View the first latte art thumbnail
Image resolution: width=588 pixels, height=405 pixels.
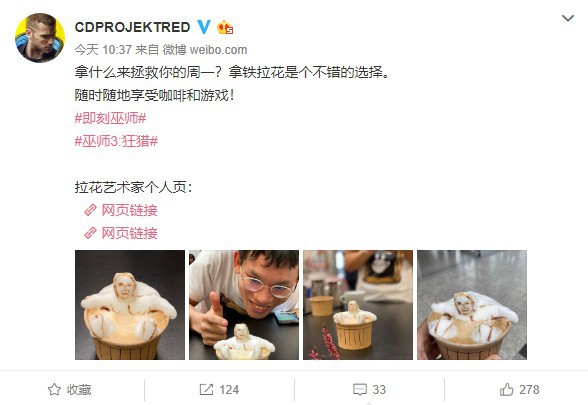(130, 305)
